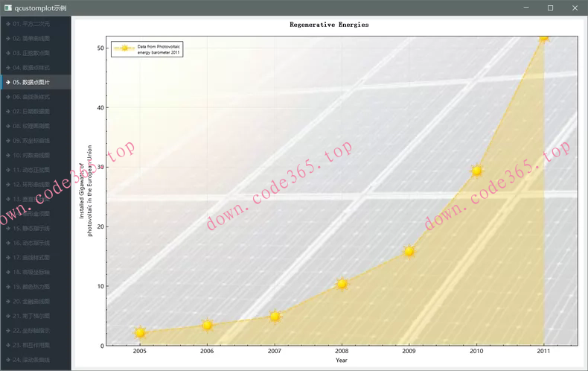This screenshot has height=371, width=588.
Task: Open sidebar item 01 平方二次元
Action: pyautogui.click(x=36, y=24)
